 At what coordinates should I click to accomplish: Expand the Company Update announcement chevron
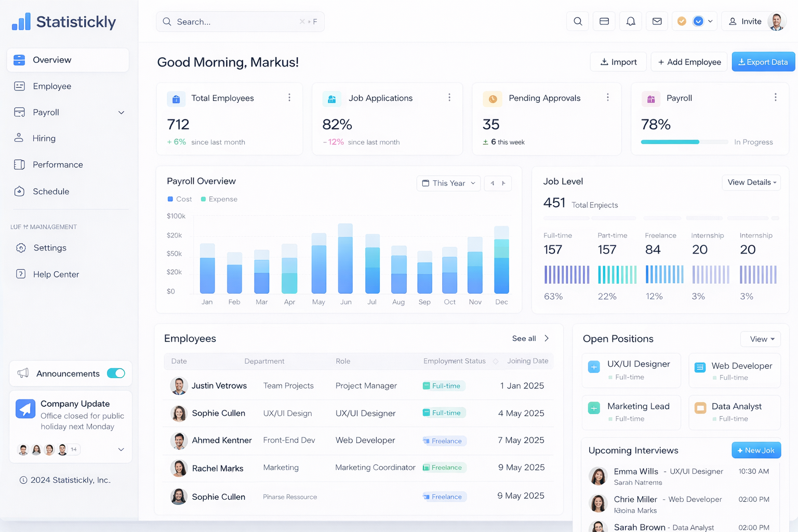click(x=121, y=449)
